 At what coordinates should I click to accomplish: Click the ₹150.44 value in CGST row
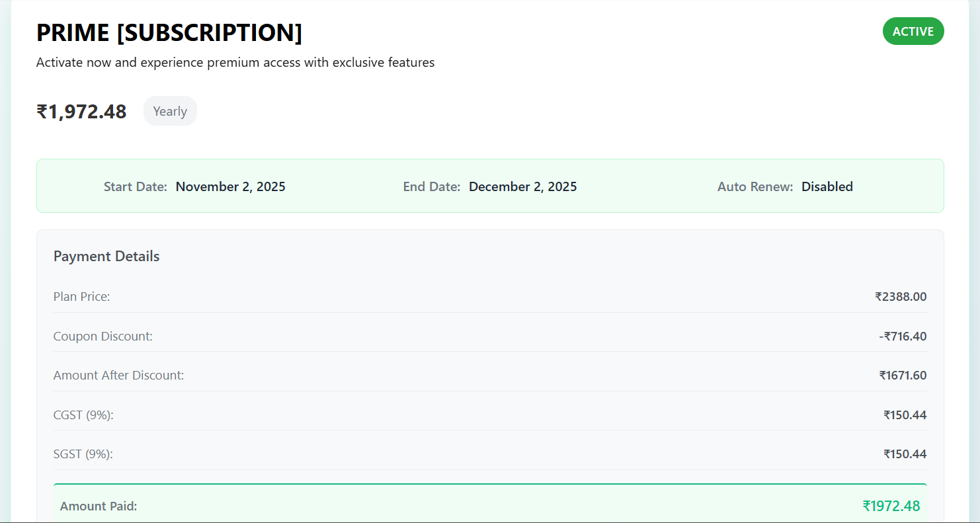[904, 415]
